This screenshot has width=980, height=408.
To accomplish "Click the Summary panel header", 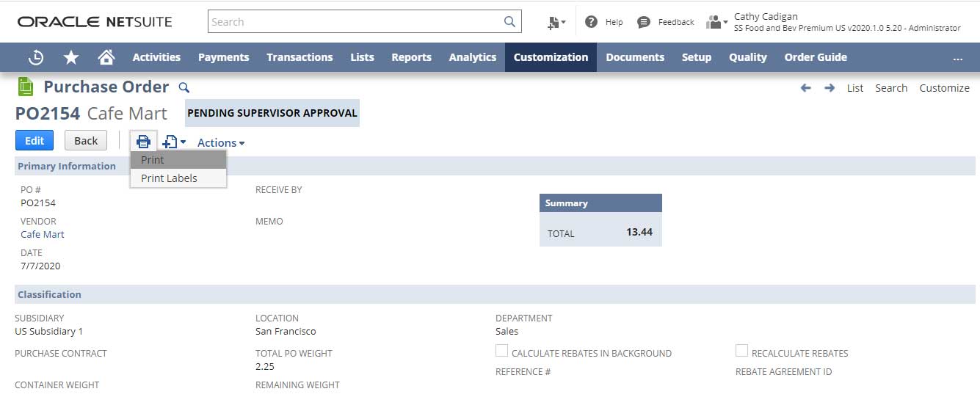I will tap(600, 203).
